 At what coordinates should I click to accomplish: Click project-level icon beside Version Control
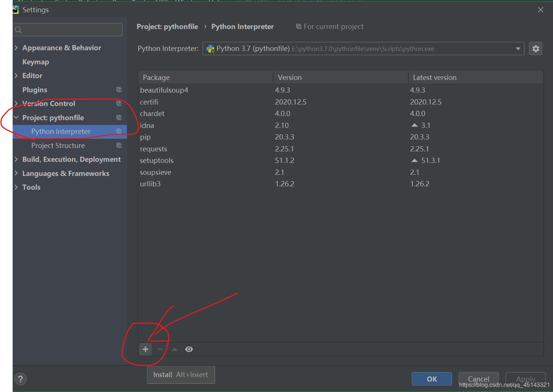point(119,103)
